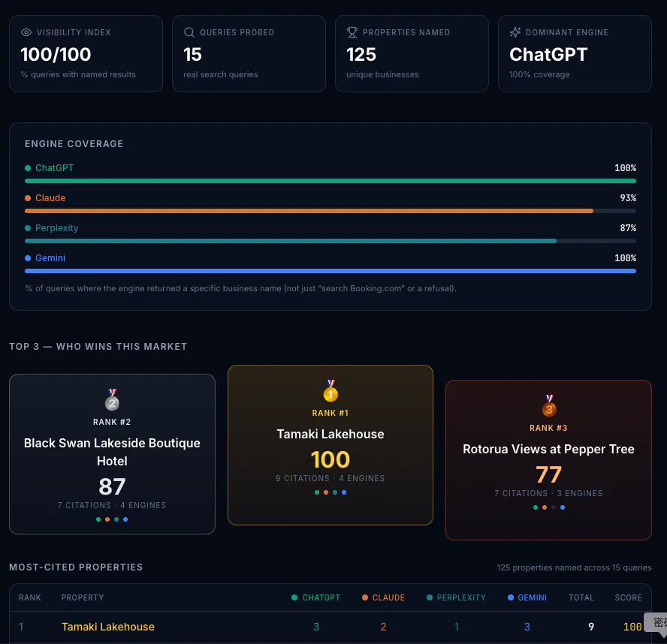This screenshot has height=644, width=667.
Task: Click the Perplexity coverage progress bar
Action: pyautogui.click(x=330, y=241)
